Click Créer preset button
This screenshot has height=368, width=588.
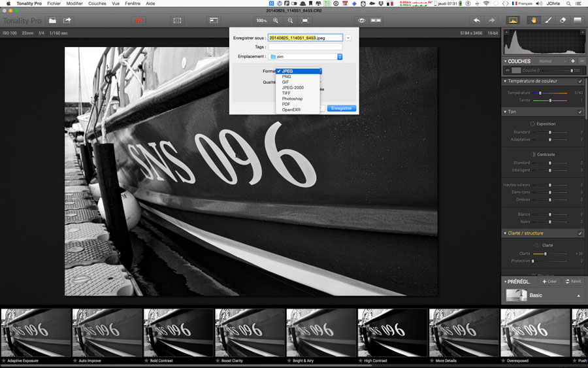549,282
